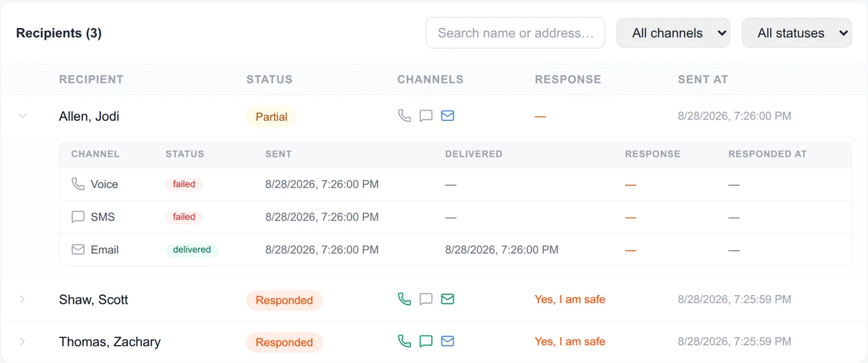868x363 pixels.
Task: Click the SMS channel bubble icon in detail table
Action: point(78,216)
